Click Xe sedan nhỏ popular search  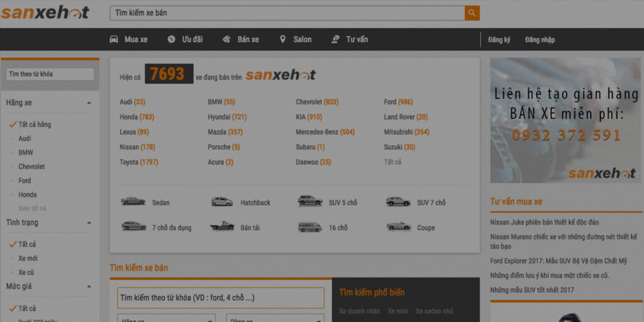[435, 311]
